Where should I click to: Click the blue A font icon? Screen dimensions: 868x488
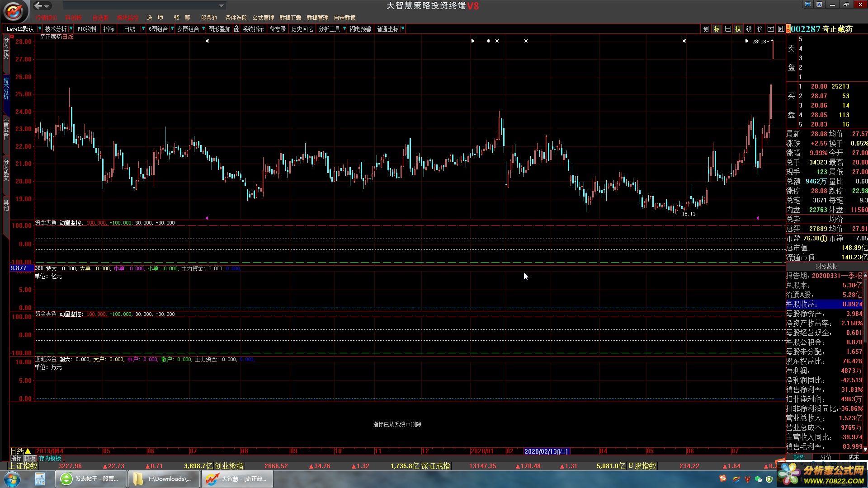tap(819, 5)
